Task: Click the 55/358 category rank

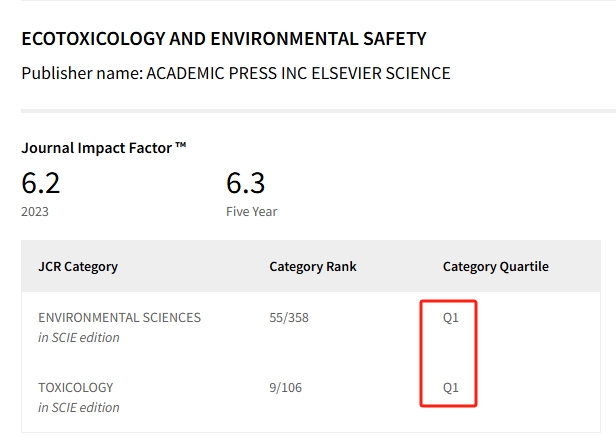Action: (289, 318)
